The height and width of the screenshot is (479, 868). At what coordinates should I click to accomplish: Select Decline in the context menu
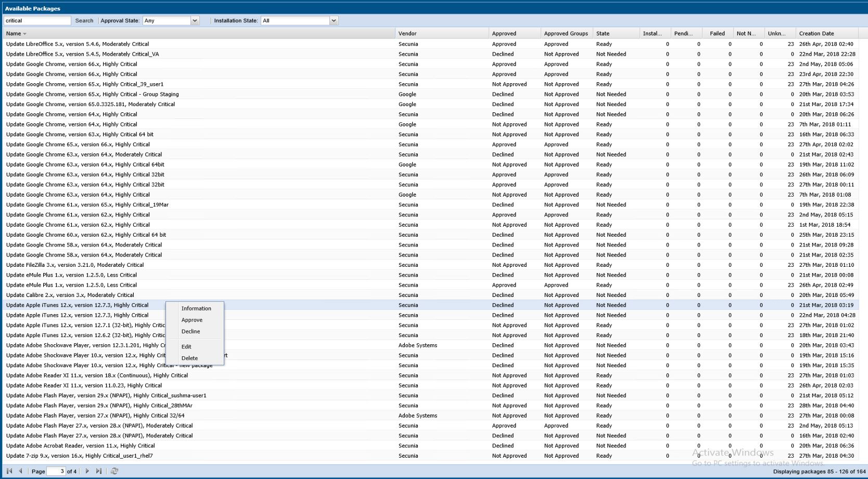pyautogui.click(x=190, y=331)
